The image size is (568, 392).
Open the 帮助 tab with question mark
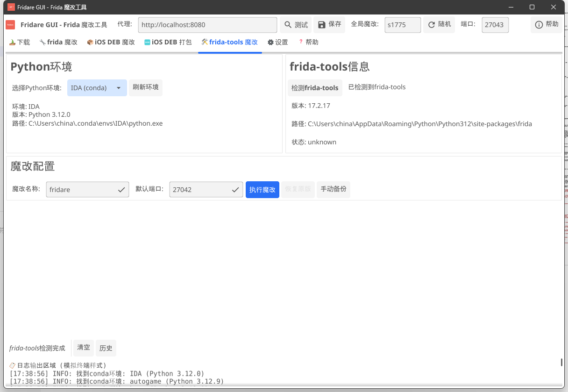(308, 42)
